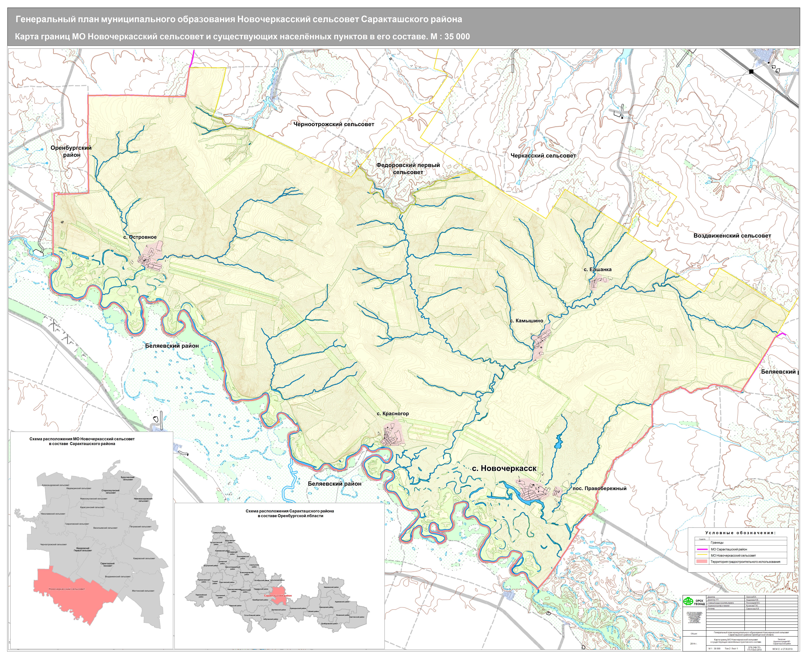Click 'Пономарев М.А.' in title block
The image size is (812, 662).
753,603
